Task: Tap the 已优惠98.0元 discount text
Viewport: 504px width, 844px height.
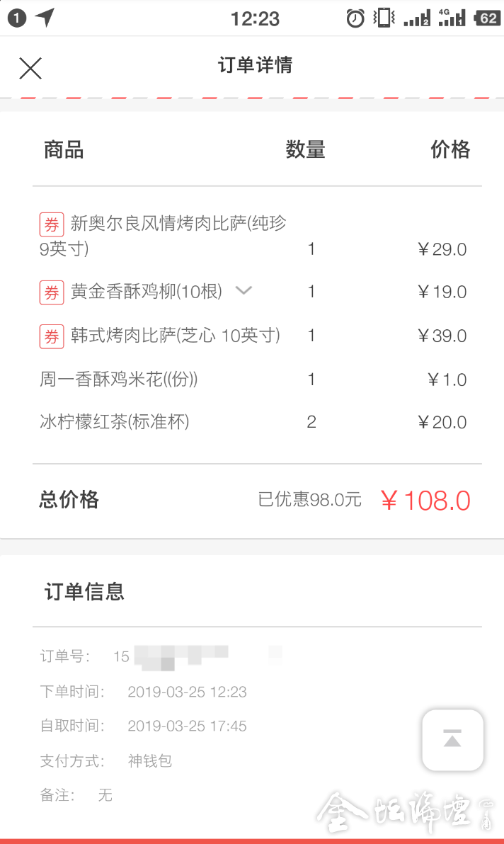Action: point(309,500)
